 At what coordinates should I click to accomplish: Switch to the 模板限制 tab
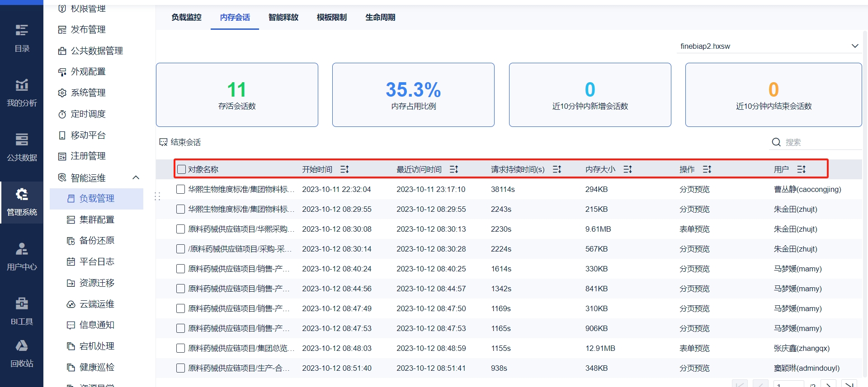[x=332, y=18]
